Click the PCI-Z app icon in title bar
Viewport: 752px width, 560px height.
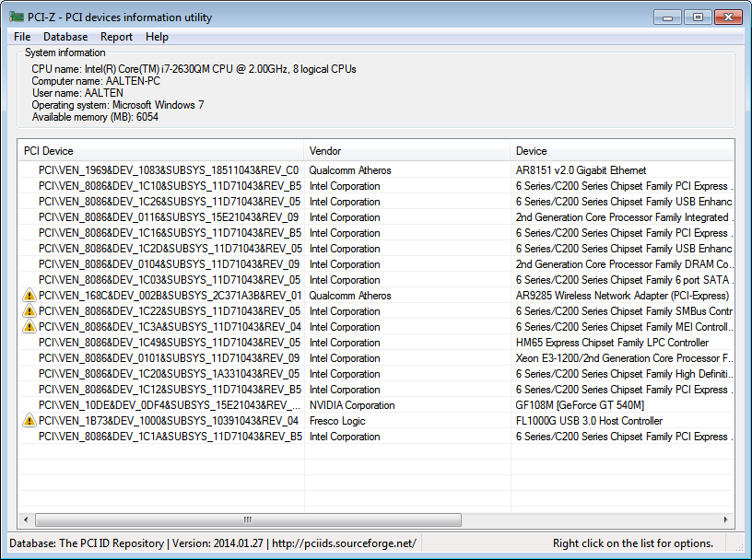pyautogui.click(x=17, y=17)
